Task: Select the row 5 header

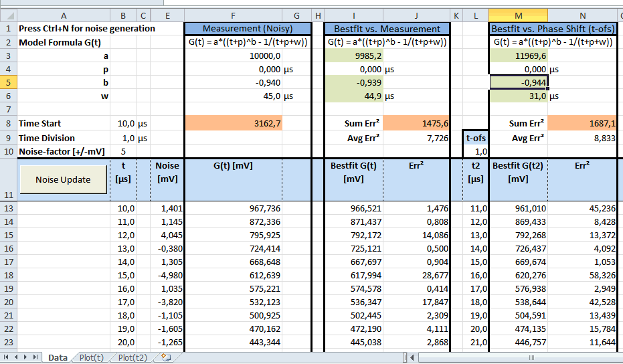Action: point(7,82)
